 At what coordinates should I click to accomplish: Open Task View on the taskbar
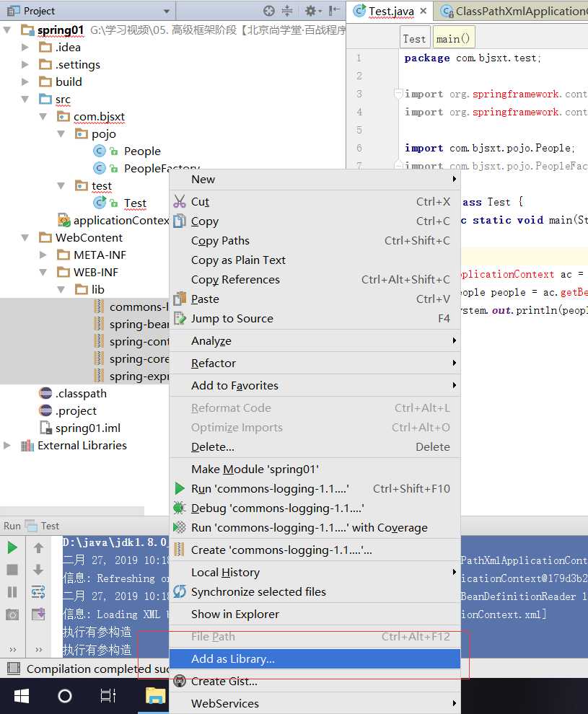click(x=108, y=696)
